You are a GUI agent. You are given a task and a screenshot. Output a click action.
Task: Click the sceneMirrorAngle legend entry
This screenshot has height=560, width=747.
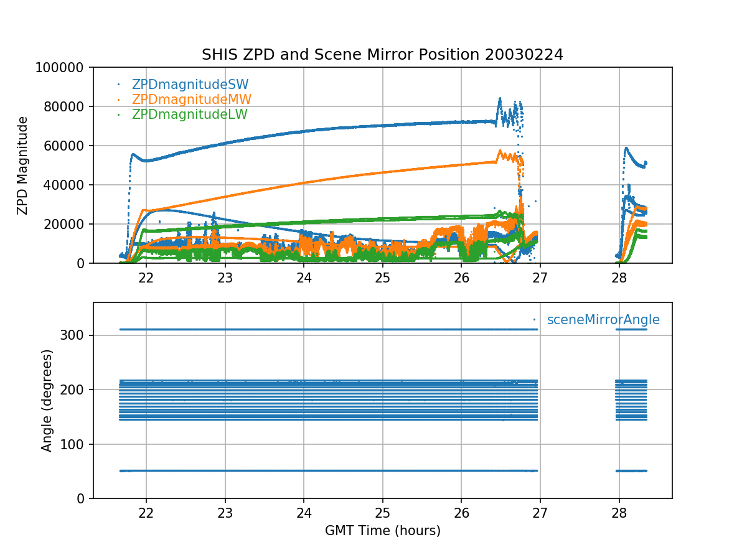pyautogui.click(x=603, y=320)
